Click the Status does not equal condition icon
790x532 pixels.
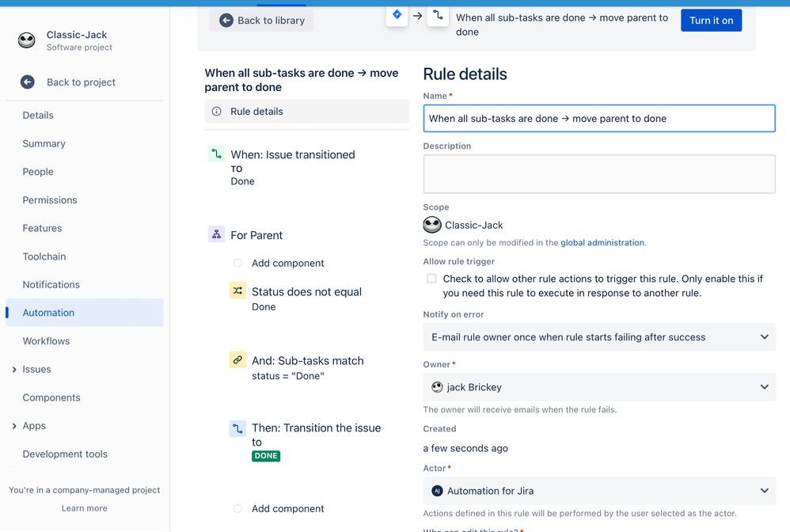tap(237, 291)
